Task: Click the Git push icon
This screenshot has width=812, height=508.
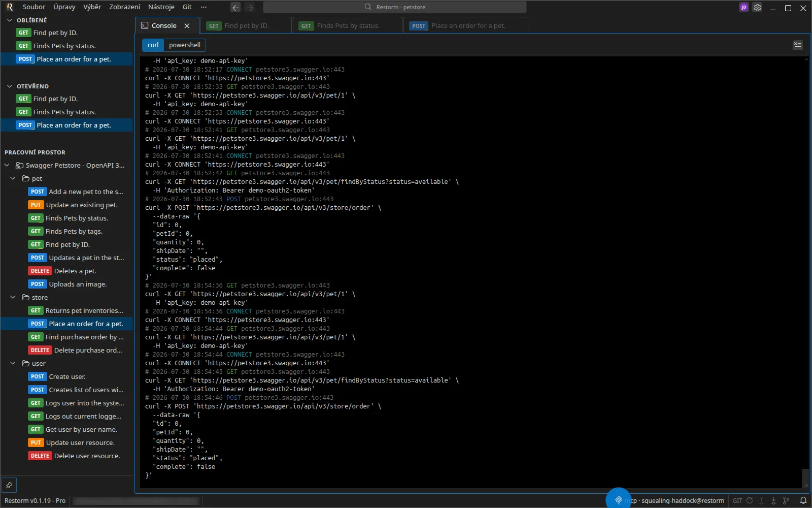Action: tap(761, 500)
